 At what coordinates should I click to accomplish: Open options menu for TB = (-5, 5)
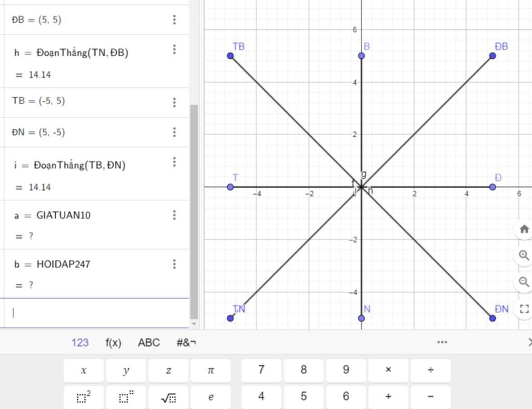175,102
